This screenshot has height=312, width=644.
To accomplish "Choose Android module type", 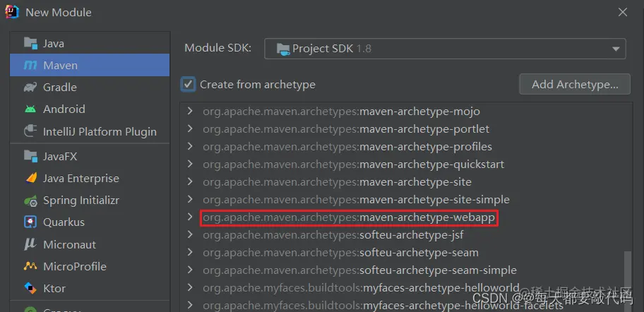I will [x=90, y=109].
